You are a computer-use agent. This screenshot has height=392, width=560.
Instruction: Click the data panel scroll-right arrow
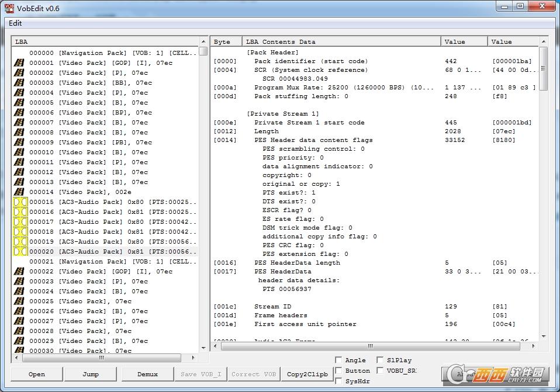pyautogui.click(x=534, y=346)
